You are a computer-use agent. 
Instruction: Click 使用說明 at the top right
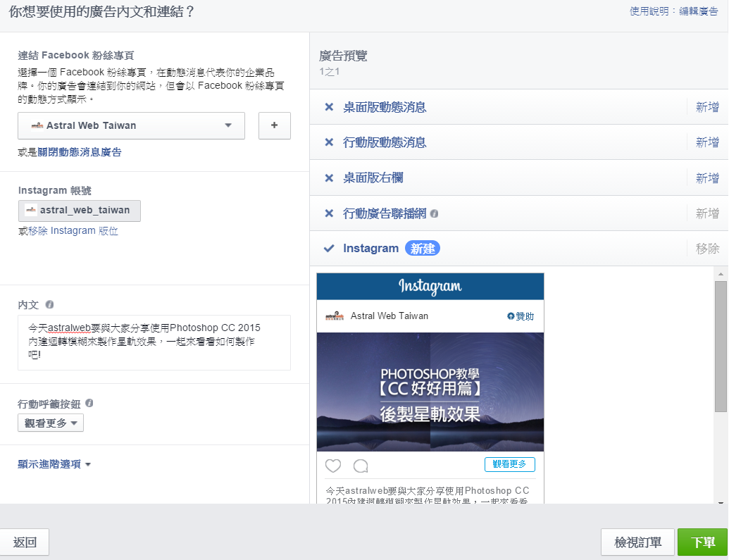point(647,12)
